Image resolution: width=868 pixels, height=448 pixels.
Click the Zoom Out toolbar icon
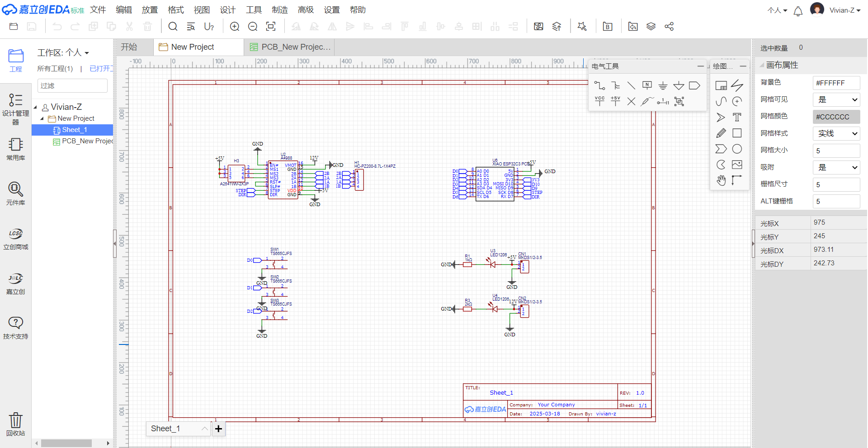pyautogui.click(x=253, y=27)
